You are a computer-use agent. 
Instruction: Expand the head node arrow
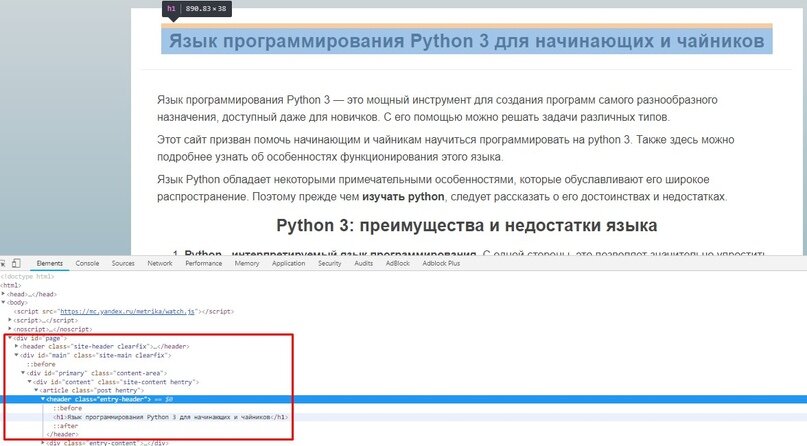coord(4,294)
